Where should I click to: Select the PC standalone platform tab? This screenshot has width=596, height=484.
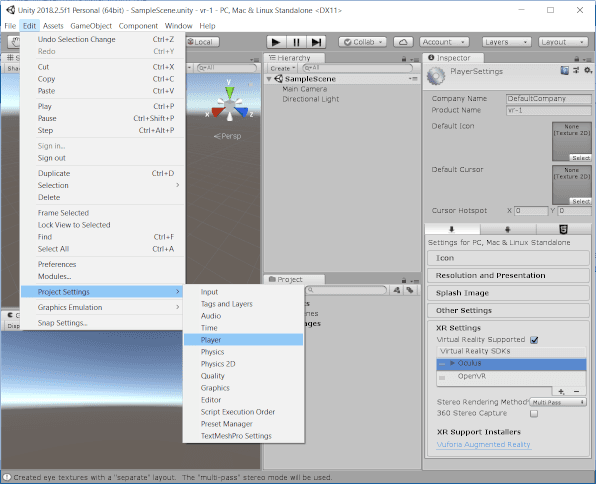point(452,229)
